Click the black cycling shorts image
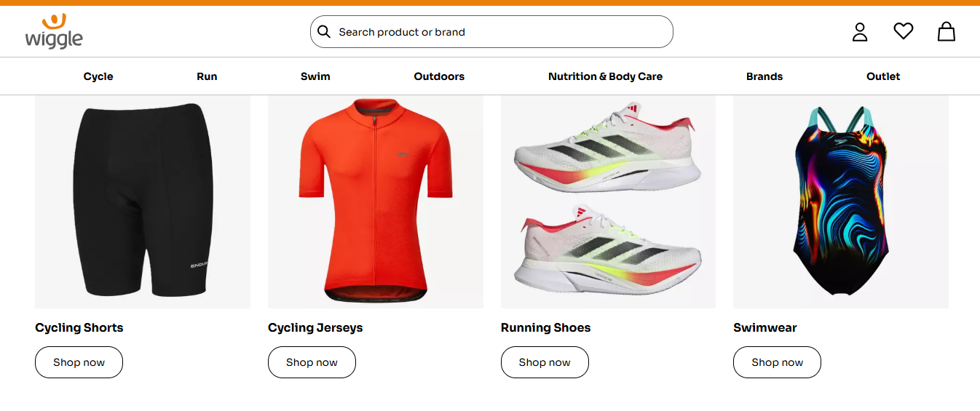Viewport: 980px width, 411px height. (143, 200)
